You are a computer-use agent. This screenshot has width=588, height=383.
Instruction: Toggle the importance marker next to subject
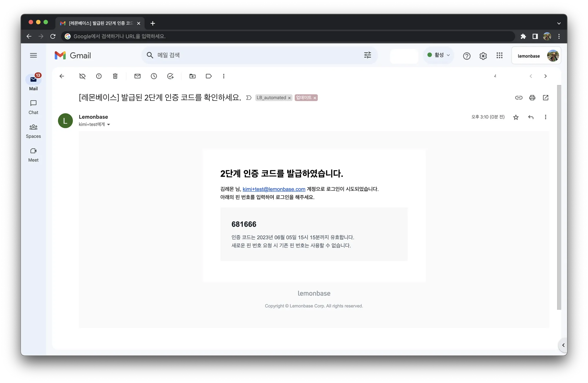[249, 98]
